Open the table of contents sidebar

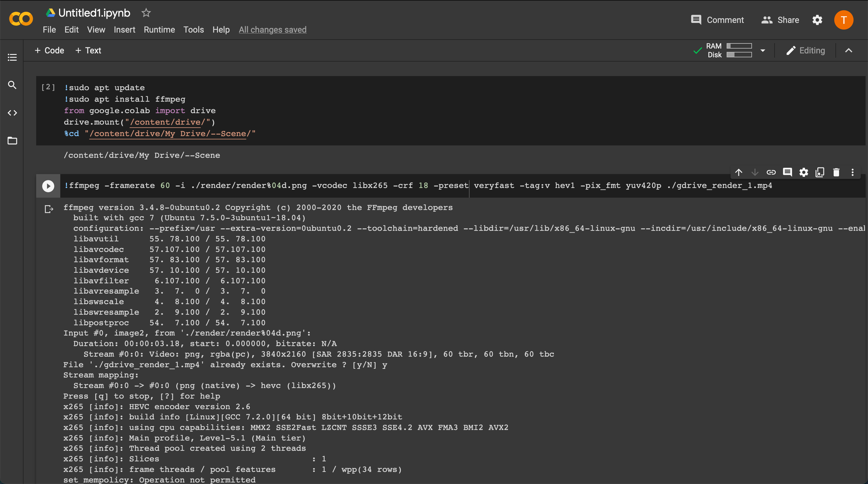click(12, 57)
